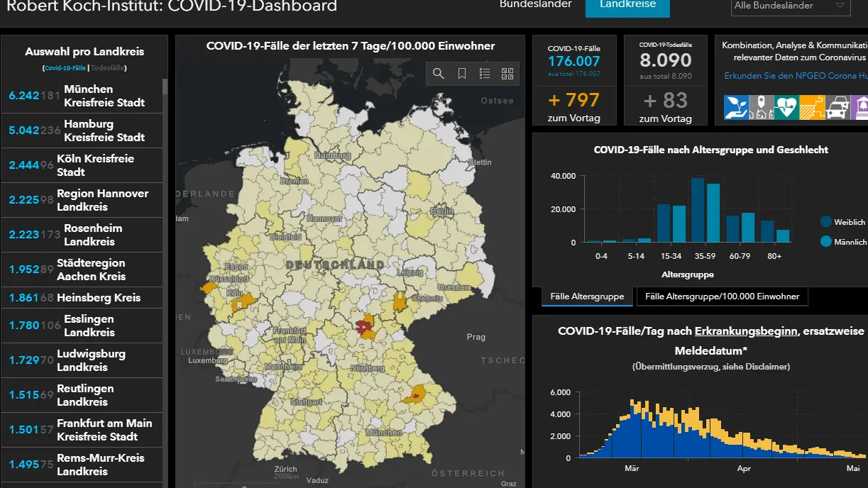
Task: Open the basemap gallery grid icon
Action: (507, 74)
